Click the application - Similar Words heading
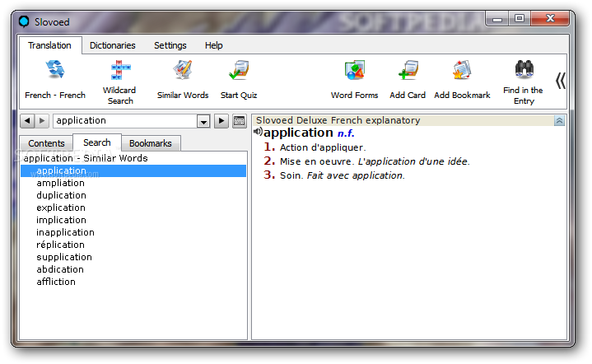 point(86,158)
